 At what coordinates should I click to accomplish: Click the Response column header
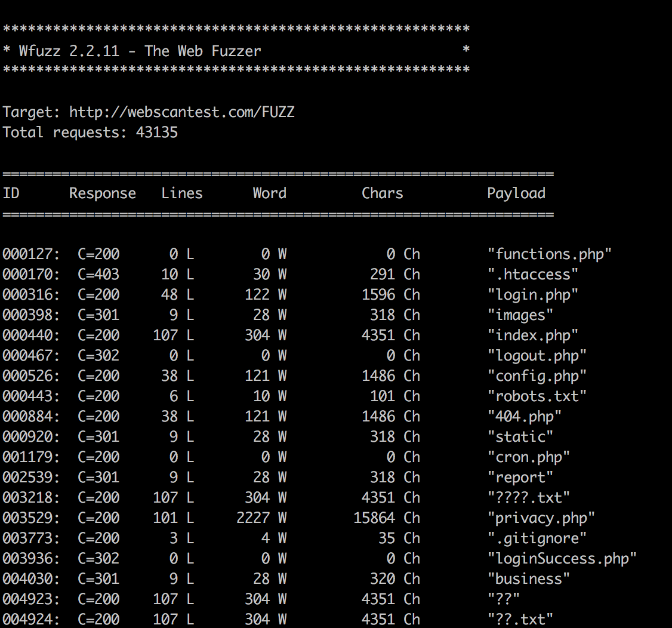103,194
